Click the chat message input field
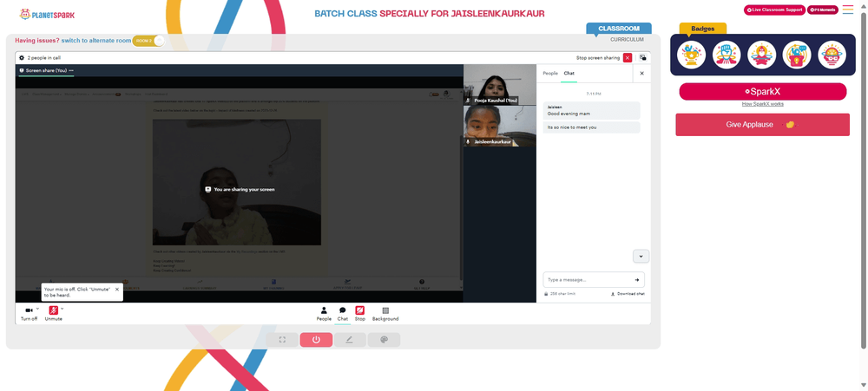The image size is (868, 391). tap(594, 280)
